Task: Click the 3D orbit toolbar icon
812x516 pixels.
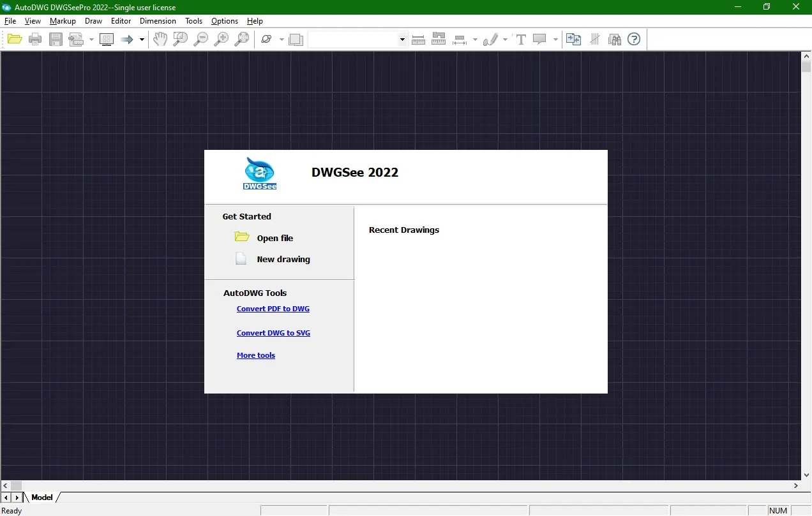Action: 267,40
